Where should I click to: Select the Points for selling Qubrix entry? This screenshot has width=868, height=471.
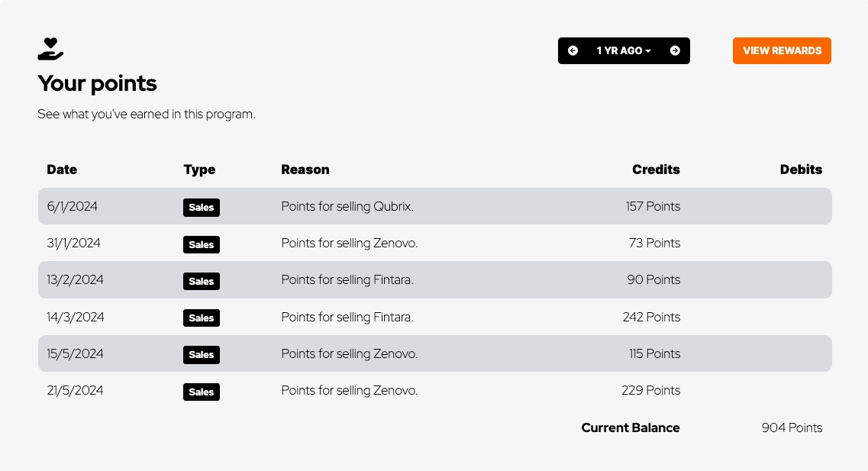click(x=347, y=206)
